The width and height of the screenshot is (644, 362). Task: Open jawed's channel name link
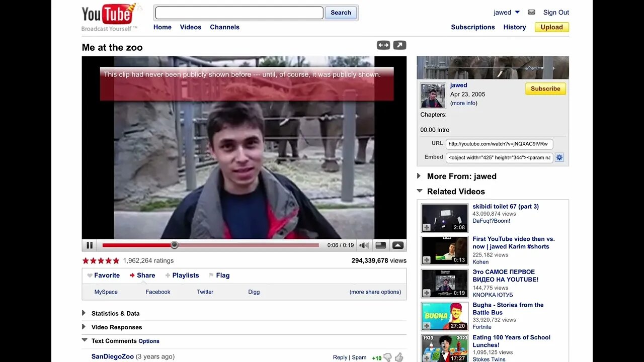459,85
